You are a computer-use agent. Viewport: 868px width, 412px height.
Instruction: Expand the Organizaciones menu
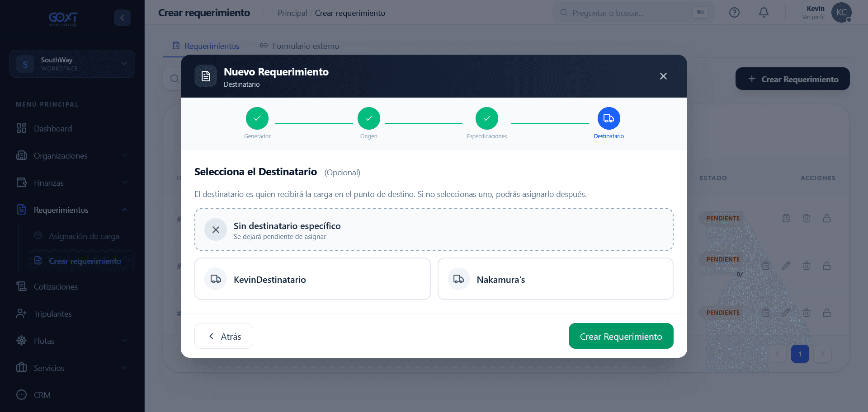[72, 155]
